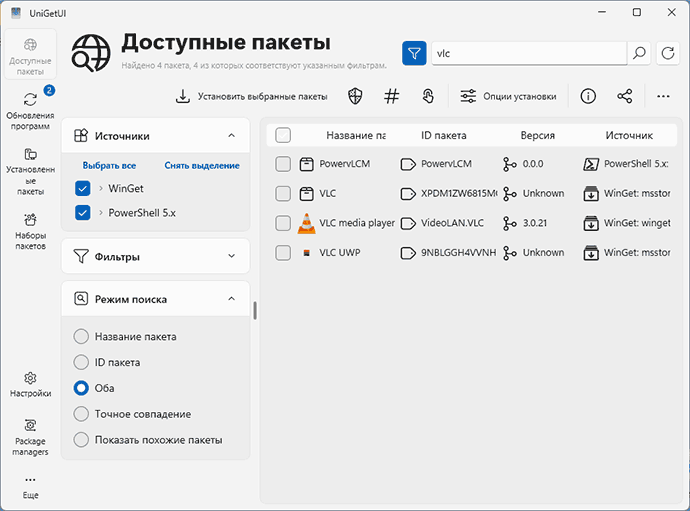Expand the Фильтры section chevron

tap(231, 256)
